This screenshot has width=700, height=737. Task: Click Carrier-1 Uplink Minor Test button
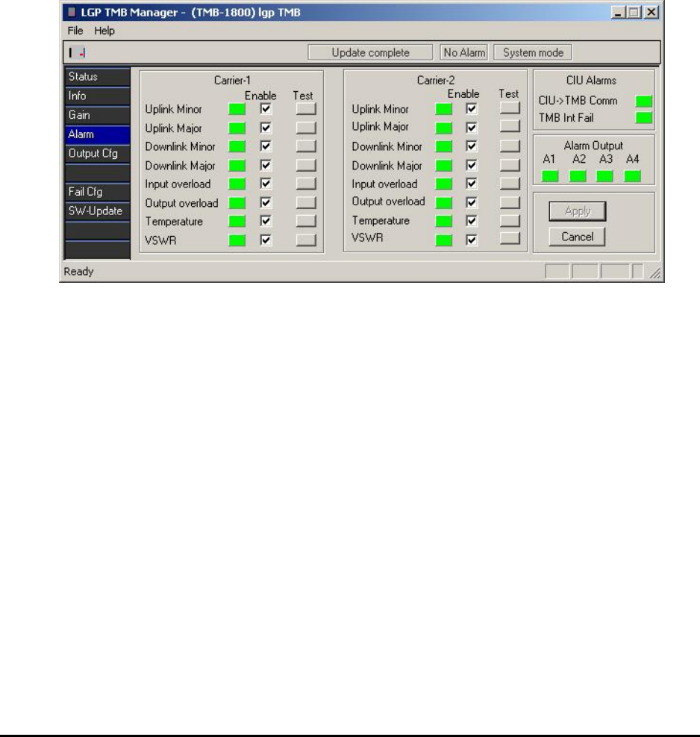[x=306, y=108]
